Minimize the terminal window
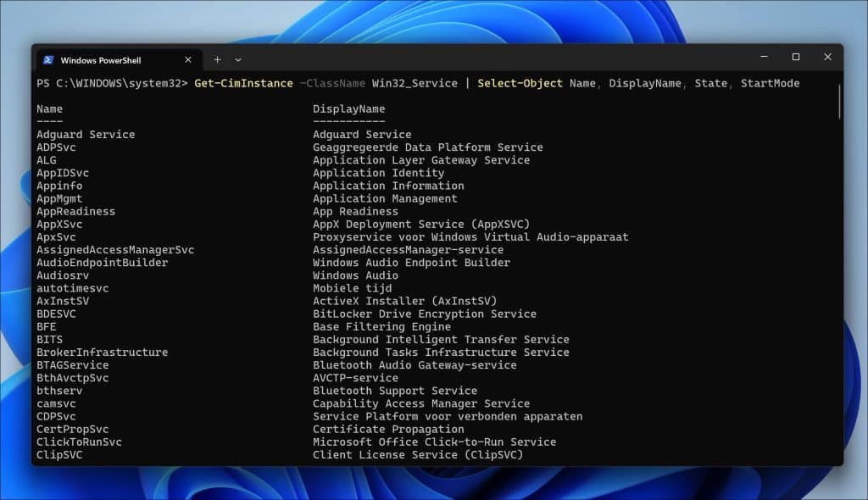The width and height of the screenshot is (868, 500). [x=764, y=57]
